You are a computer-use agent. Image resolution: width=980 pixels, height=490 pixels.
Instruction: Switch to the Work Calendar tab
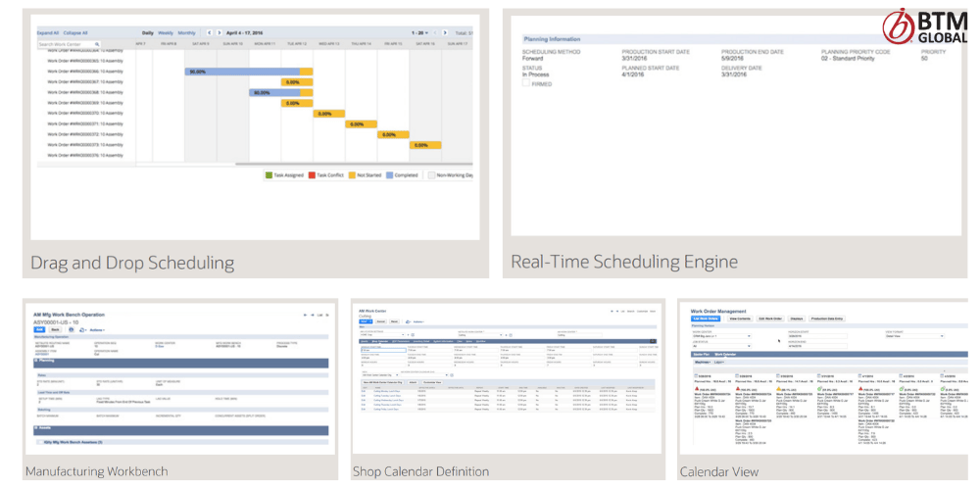725,355
